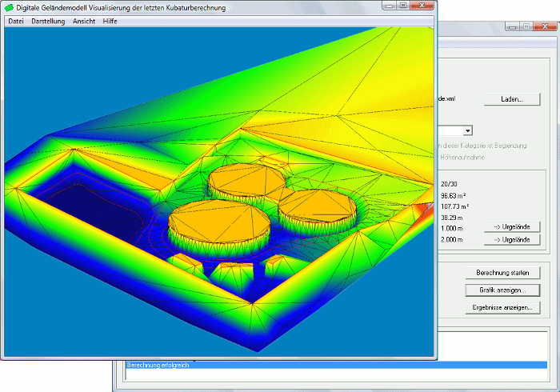Open the Darstellung menu
560x392 pixels.
[x=48, y=21]
